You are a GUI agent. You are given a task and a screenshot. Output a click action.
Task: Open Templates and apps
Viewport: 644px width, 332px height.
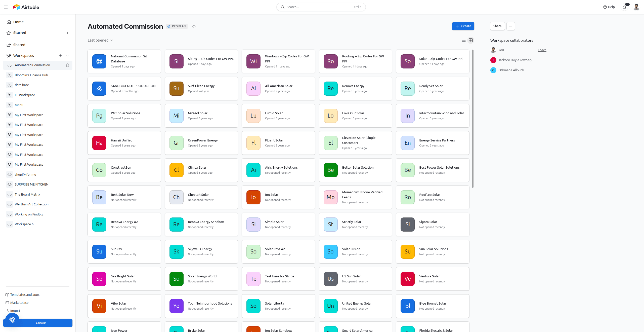pos(23,295)
